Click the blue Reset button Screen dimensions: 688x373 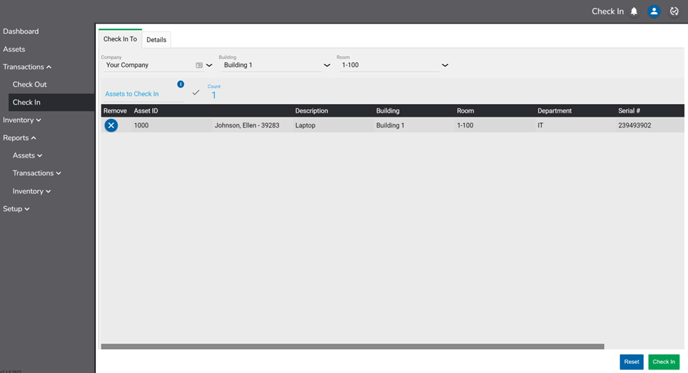pos(631,362)
